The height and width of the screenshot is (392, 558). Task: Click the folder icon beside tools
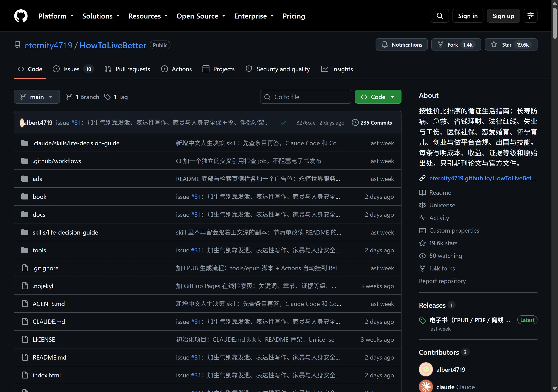(25, 250)
